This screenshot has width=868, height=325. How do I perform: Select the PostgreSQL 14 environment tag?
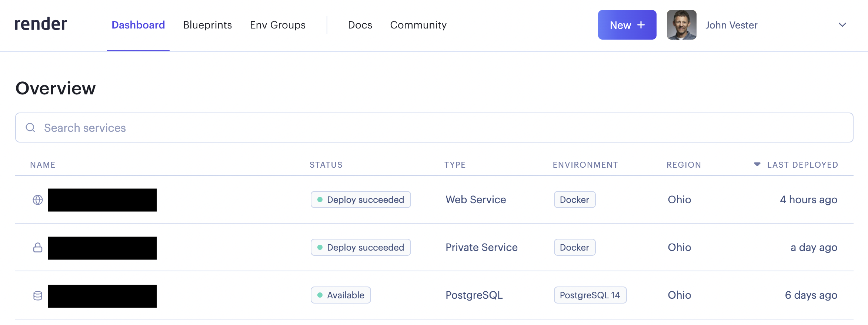[590, 295]
